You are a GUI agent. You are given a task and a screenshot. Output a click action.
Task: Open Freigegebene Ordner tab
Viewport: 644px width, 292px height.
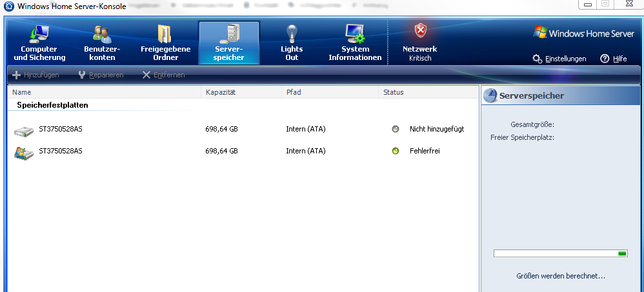(166, 43)
